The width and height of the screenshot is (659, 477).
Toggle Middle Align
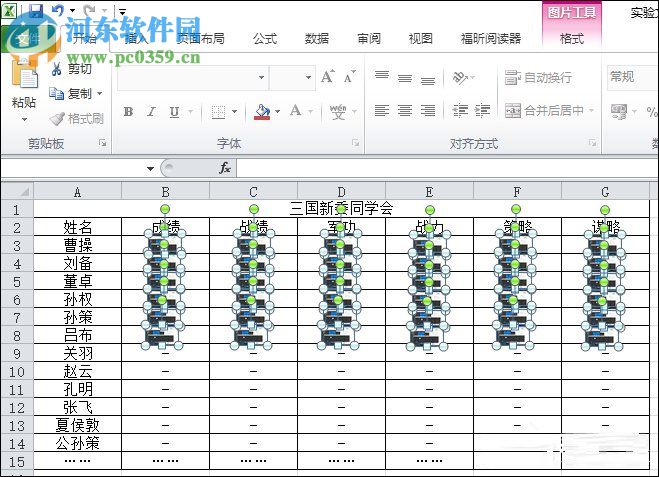(x=405, y=78)
